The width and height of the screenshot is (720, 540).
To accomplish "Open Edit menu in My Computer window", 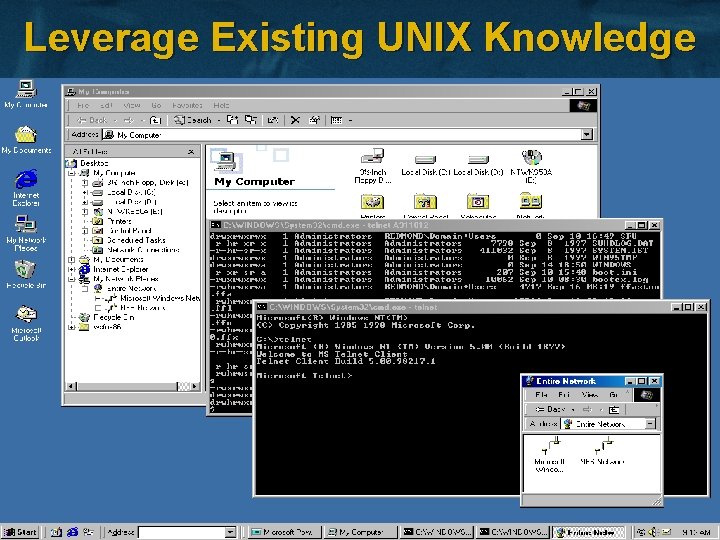I will pyautogui.click(x=106, y=105).
